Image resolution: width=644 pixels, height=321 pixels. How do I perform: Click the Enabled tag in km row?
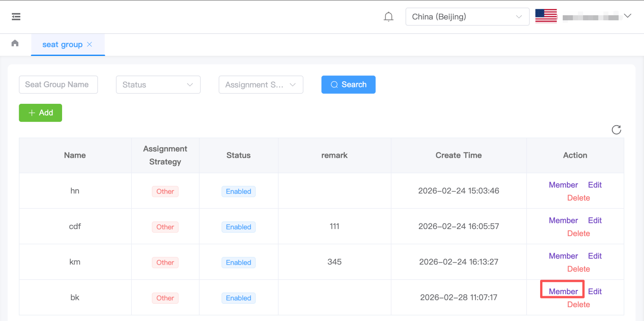[238, 263]
